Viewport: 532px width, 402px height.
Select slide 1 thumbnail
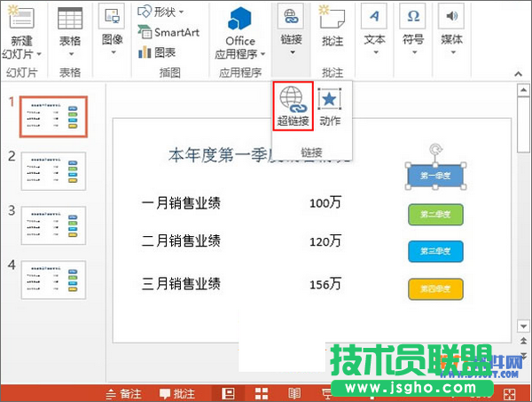point(53,116)
